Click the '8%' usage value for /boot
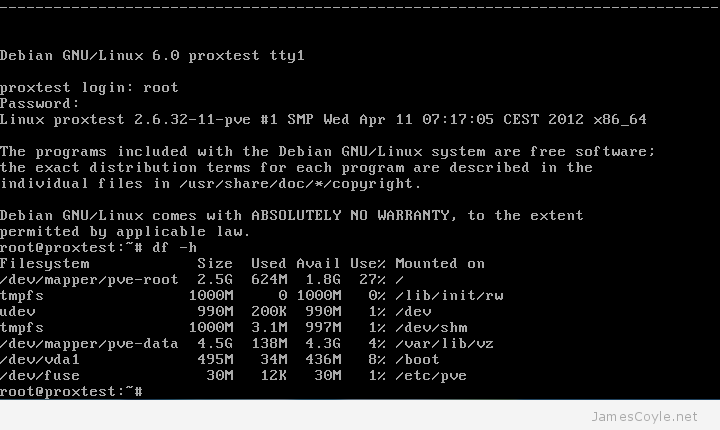The image size is (720, 430). click(377, 360)
